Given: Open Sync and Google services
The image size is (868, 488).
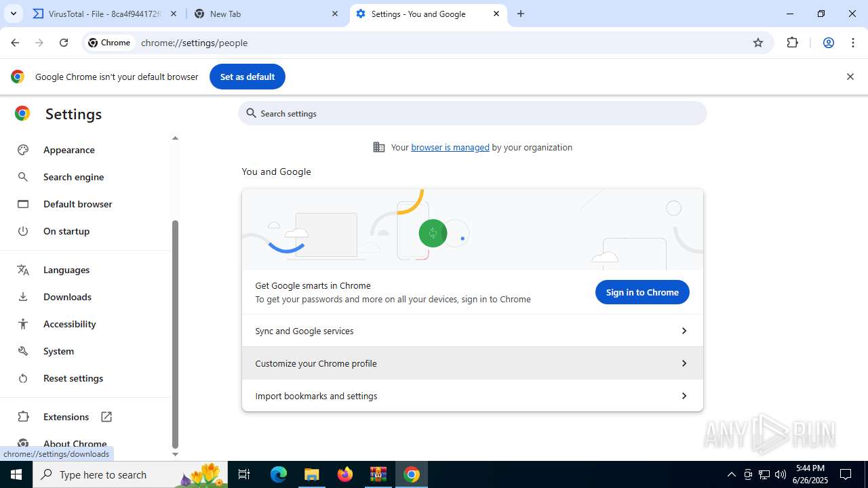Looking at the screenshot, I should 473,331.
